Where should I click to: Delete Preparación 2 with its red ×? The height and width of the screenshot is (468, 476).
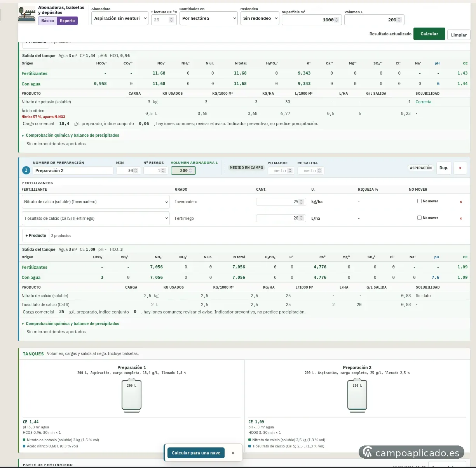tap(460, 168)
